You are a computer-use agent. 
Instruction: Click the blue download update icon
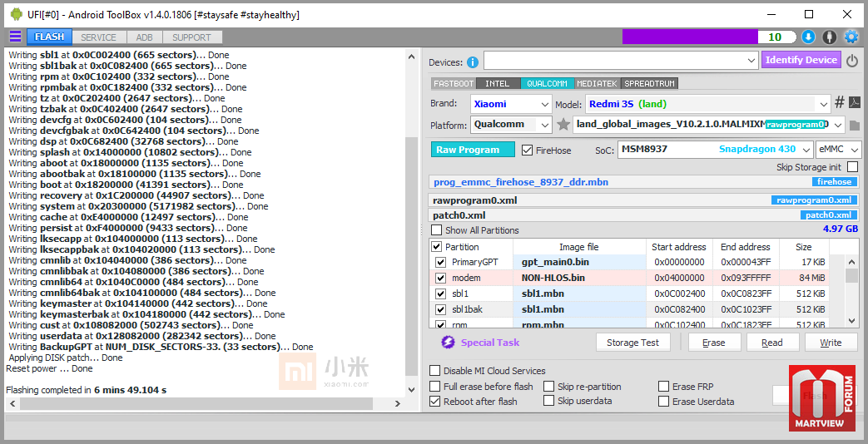pyautogui.click(x=808, y=37)
